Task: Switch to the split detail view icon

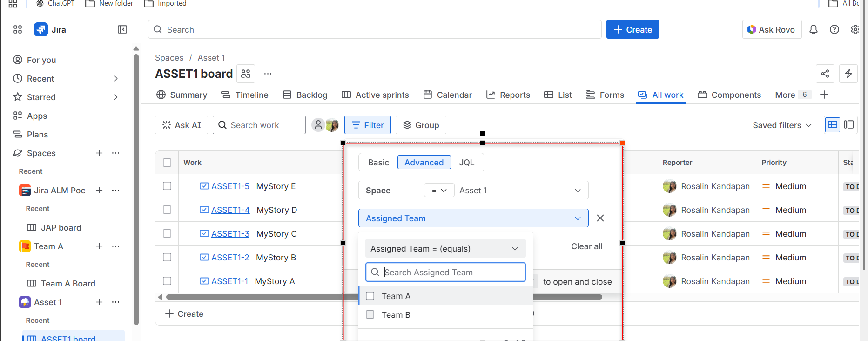Action: [849, 125]
